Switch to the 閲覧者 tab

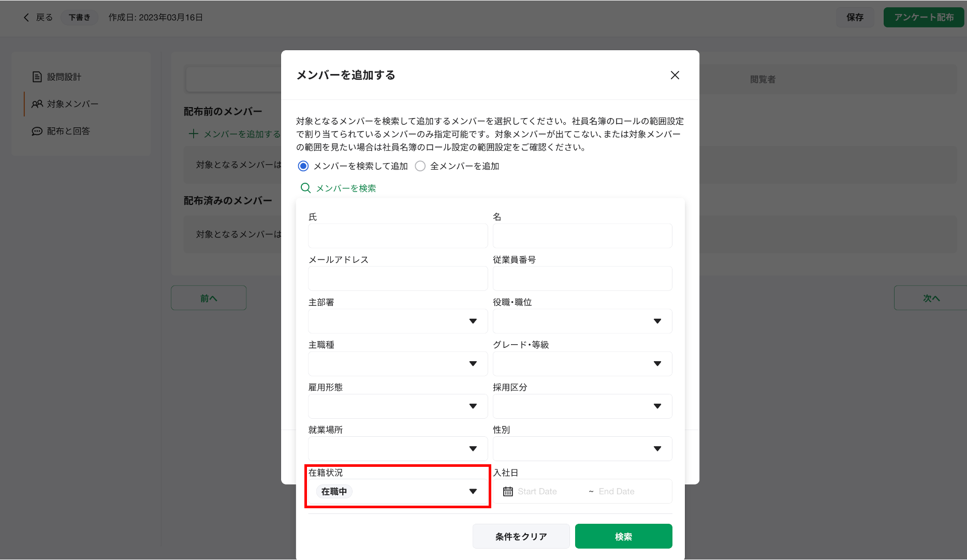pyautogui.click(x=762, y=79)
